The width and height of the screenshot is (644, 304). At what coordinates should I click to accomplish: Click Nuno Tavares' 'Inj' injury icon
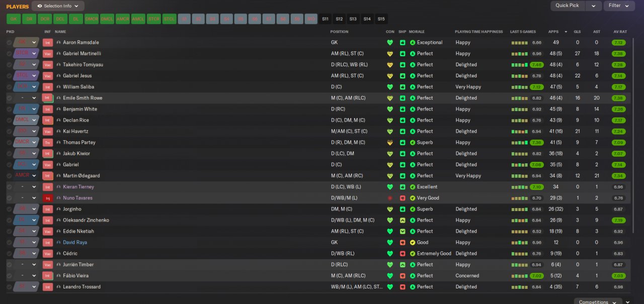click(x=48, y=198)
